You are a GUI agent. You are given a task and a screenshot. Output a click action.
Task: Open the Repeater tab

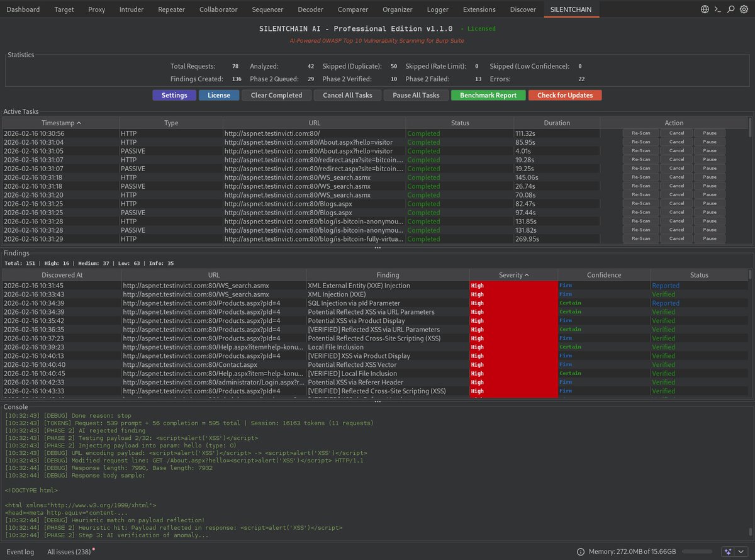click(172, 9)
